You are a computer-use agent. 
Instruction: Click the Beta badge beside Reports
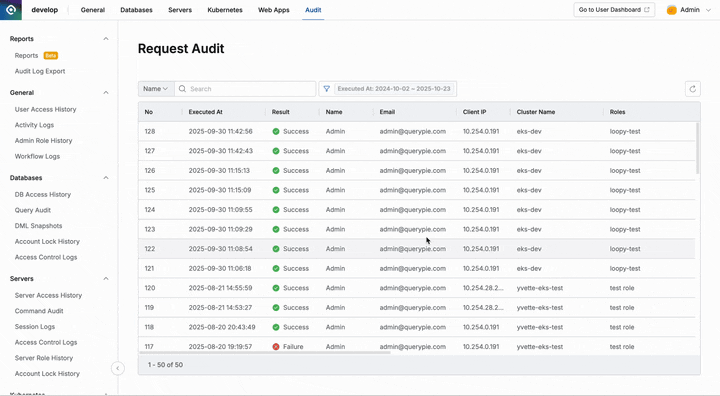point(51,56)
